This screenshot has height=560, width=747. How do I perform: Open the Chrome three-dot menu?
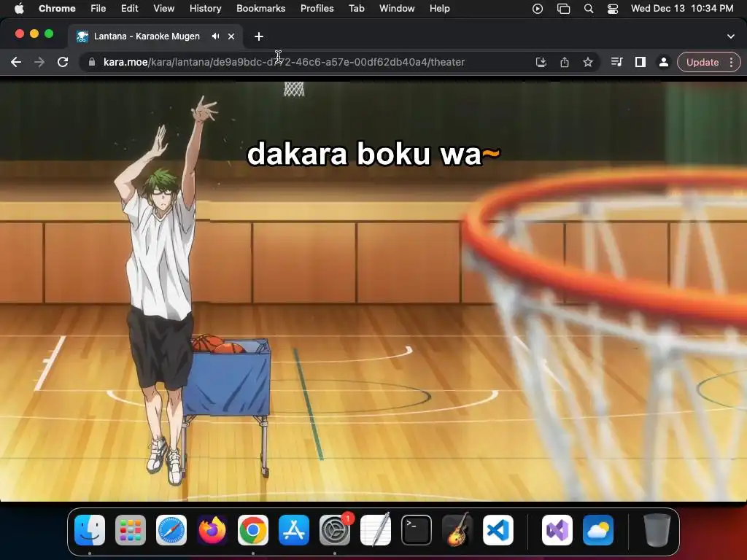[731, 62]
